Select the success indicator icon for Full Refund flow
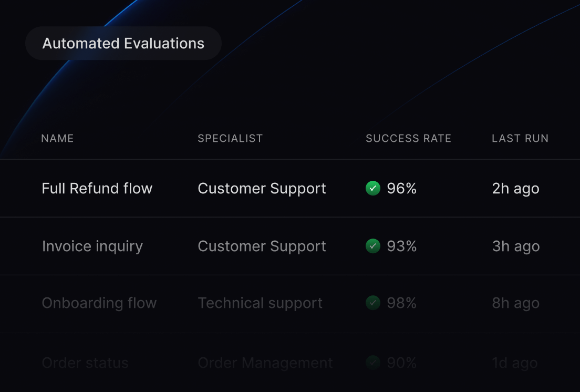 pos(373,188)
